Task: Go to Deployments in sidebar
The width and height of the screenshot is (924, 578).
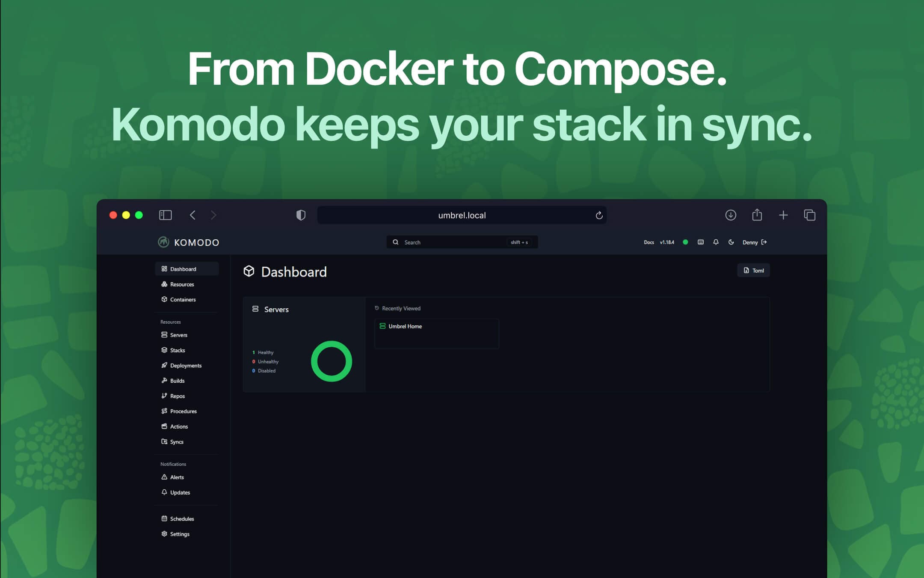Action: click(185, 366)
